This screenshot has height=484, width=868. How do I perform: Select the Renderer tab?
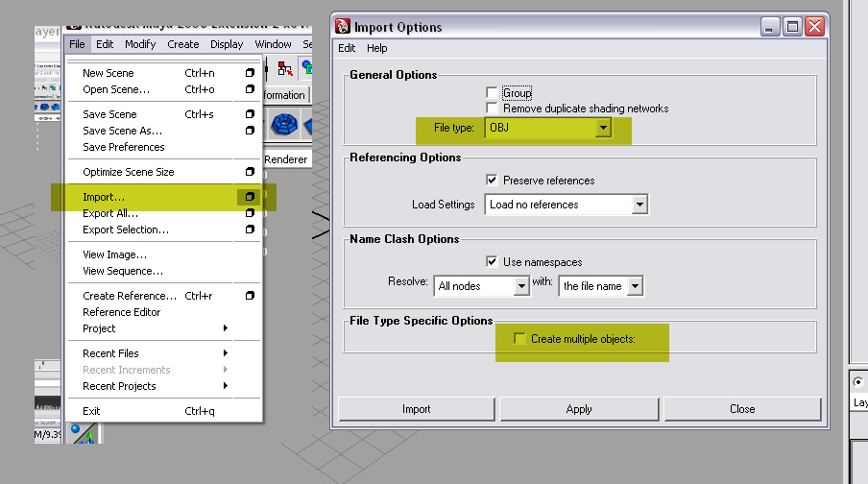pyautogui.click(x=285, y=159)
